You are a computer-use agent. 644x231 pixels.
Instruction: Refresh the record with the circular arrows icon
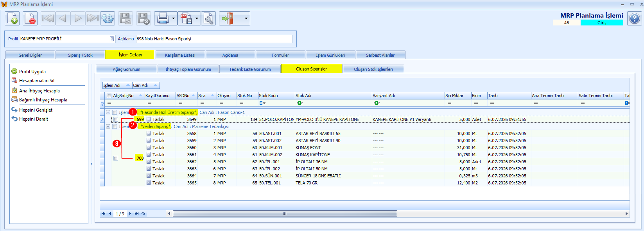(108, 18)
